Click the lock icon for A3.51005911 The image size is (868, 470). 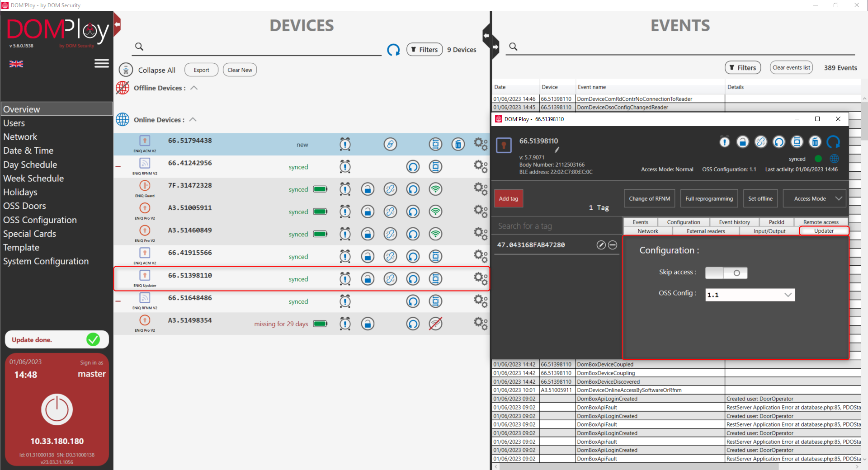click(x=368, y=211)
